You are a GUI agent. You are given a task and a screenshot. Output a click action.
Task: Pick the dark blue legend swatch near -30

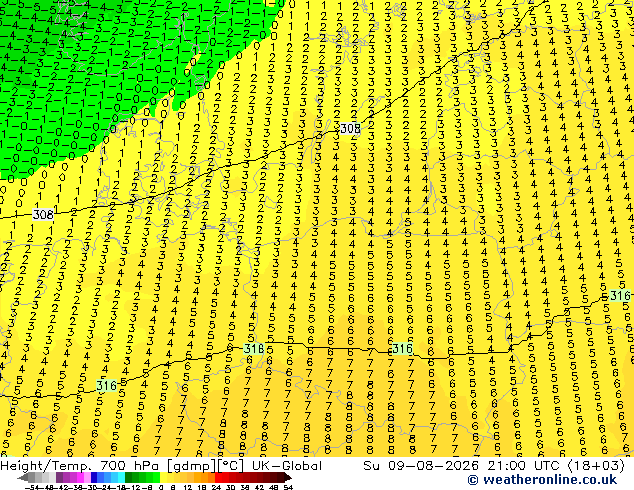(94, 478)
